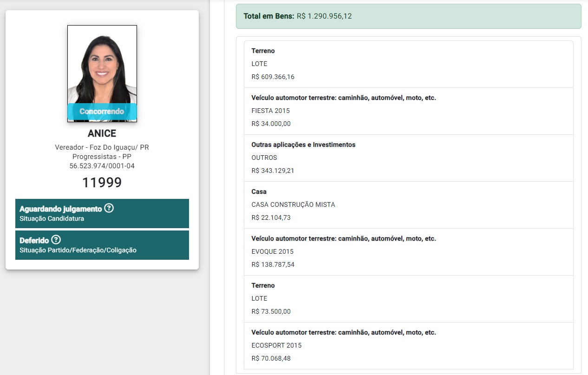Click ECOSPORT 2015 item description
Screen dimensions: 588x375
pyautogui.click(x=276, y=345)
